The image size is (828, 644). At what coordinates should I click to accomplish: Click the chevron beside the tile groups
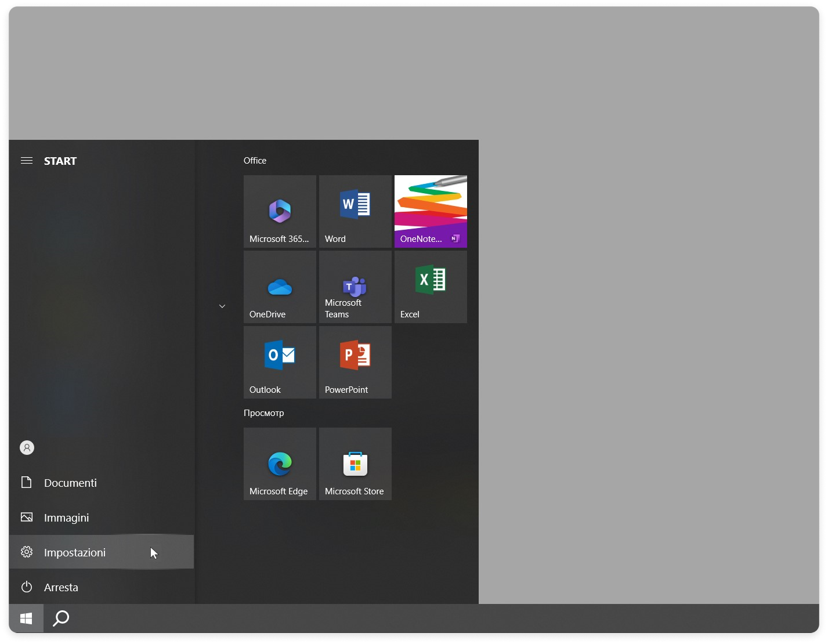(222, 306)
